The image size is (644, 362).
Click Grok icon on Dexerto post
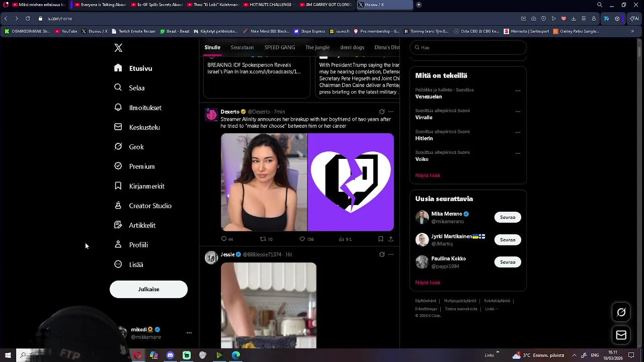click(x=382, y=112)
